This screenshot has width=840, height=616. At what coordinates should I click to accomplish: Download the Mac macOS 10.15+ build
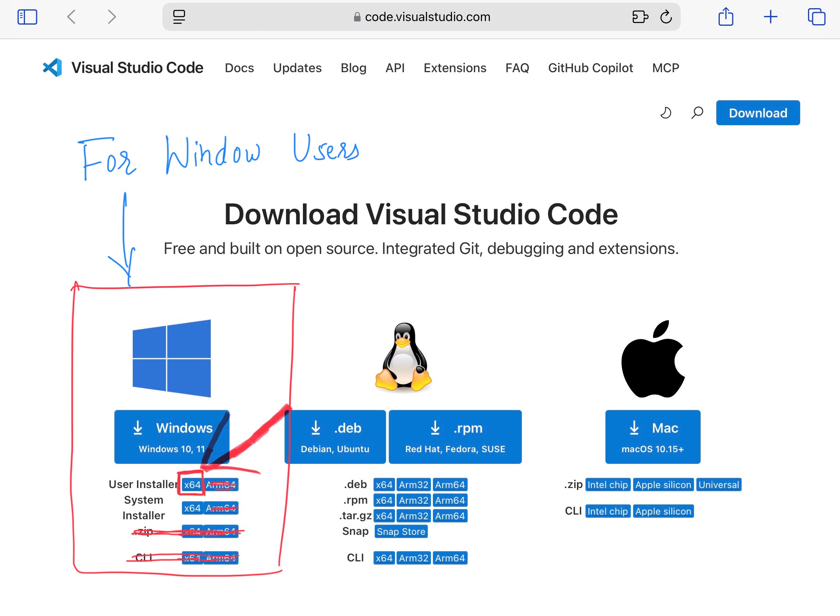[653, 437]
